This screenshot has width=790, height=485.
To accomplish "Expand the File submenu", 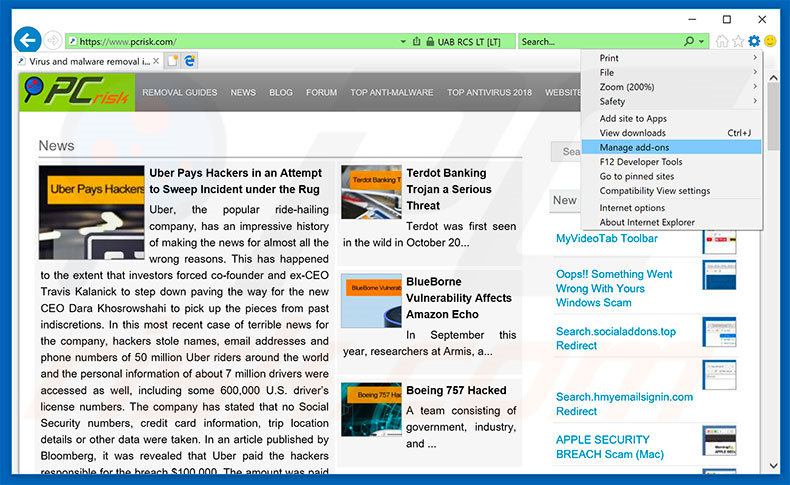I will point(671,73).
